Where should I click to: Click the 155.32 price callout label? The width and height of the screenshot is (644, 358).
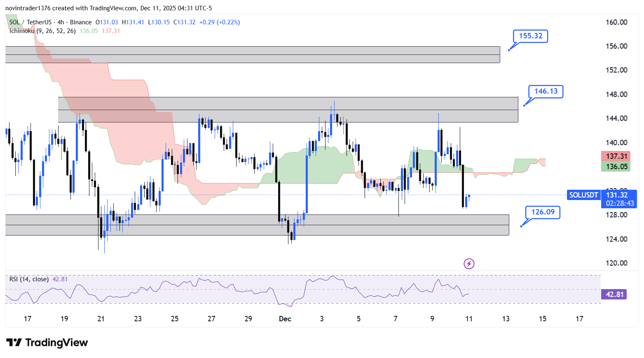pos(530,36)
